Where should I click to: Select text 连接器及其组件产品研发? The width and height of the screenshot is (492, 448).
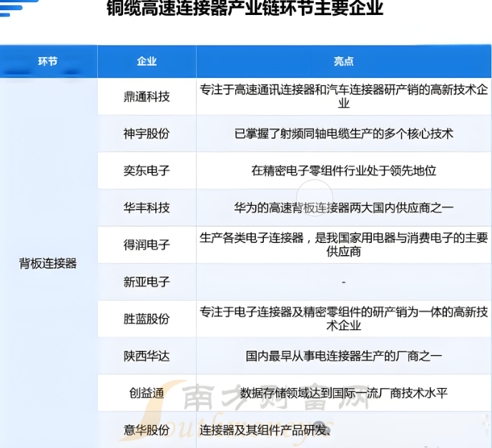tap(265, 430)
